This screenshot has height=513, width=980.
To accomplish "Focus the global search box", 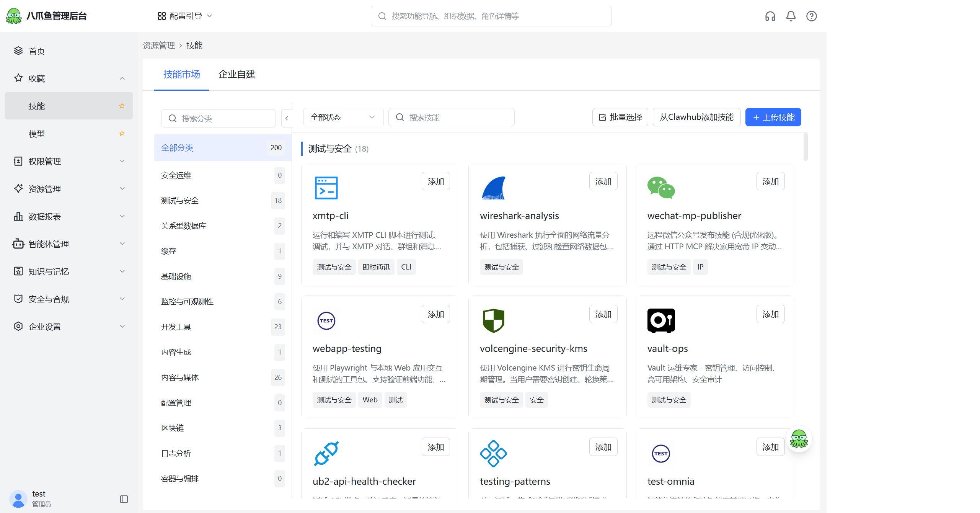I will tap(491, 16).
